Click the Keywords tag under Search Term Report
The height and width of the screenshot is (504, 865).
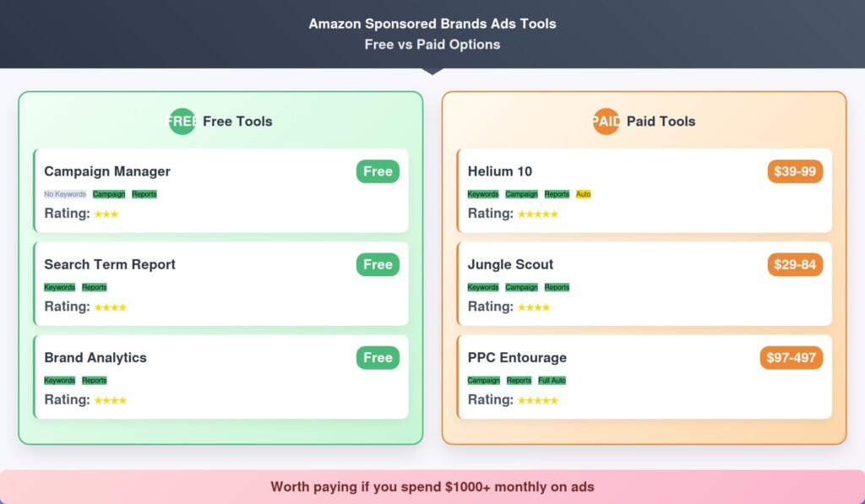59,287
